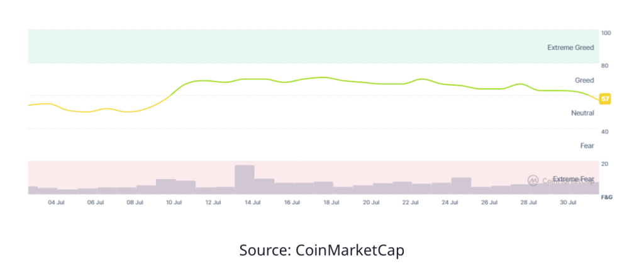Viewport: 644px width, 269px height.
Task: Click the Neutral zone label
Action: point(582,113)
